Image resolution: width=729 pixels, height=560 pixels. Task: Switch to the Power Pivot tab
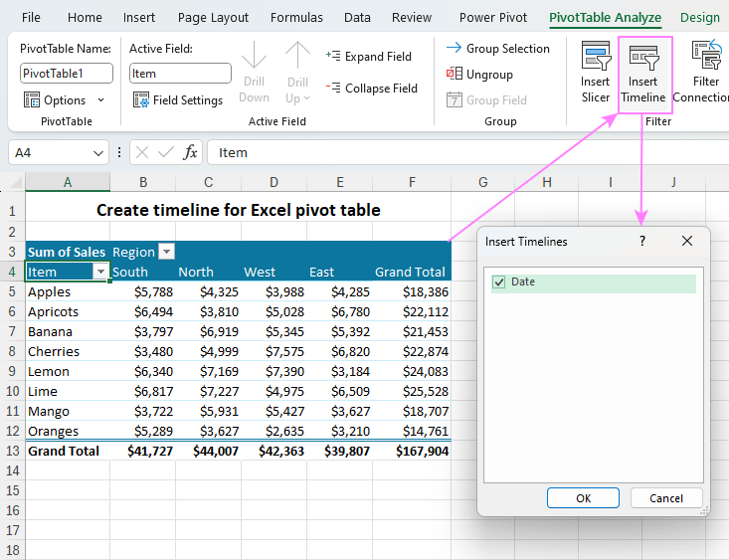493,18
